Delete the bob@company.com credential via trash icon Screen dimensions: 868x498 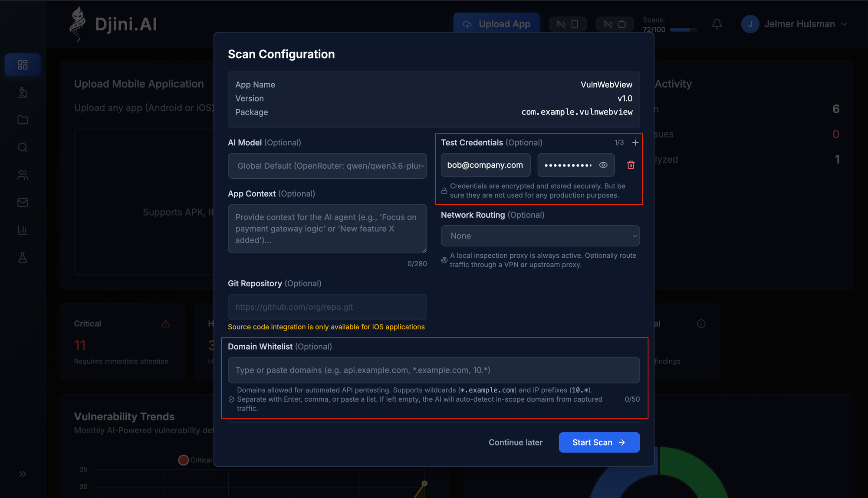click(x=631, y=165)
